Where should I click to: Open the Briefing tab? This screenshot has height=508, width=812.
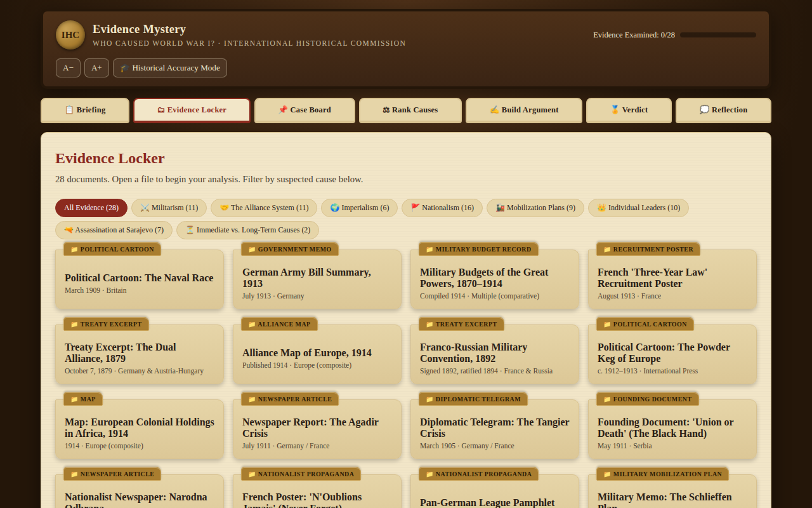click(x=85, y=110)
